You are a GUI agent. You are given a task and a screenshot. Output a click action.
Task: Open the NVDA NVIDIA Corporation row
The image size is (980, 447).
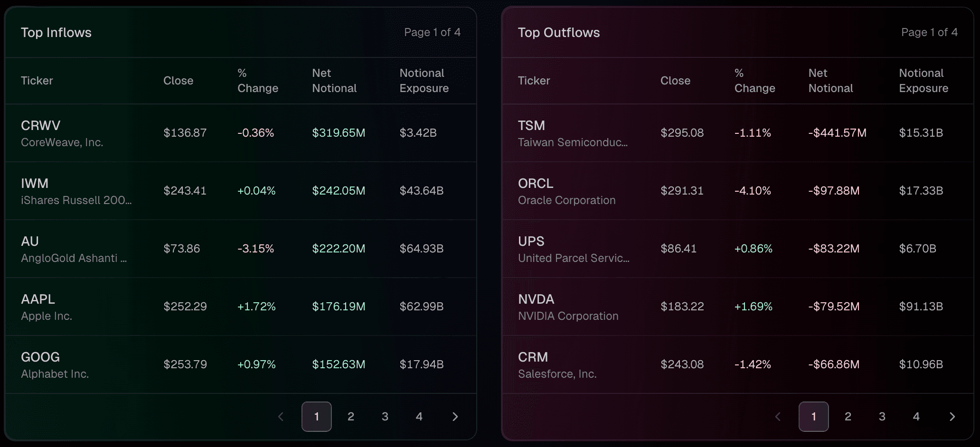coord(568,307)
